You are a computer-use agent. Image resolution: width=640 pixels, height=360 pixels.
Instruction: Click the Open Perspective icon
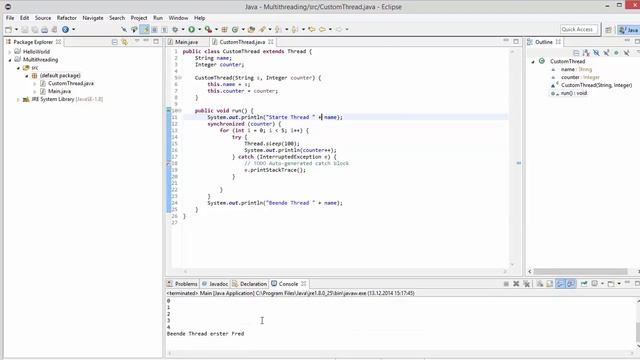tap(609, 30)
